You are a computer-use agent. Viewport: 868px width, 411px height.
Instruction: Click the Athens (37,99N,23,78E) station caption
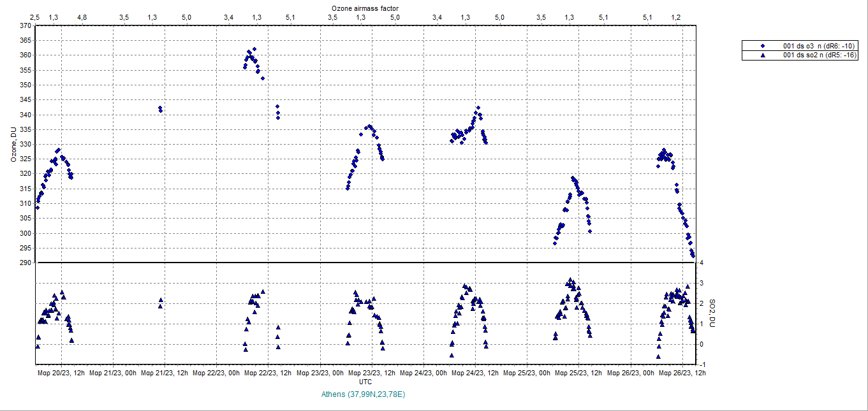point(365,394)
